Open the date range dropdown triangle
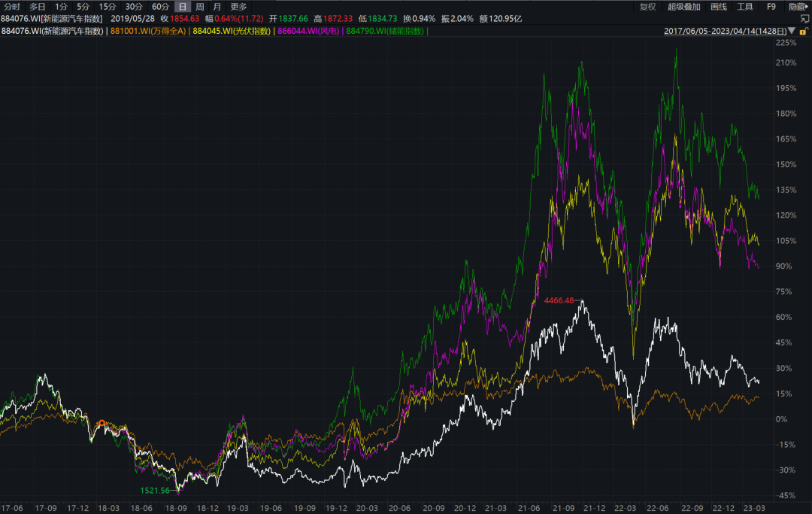The image size is (812, 514). (x=792, y=32)
